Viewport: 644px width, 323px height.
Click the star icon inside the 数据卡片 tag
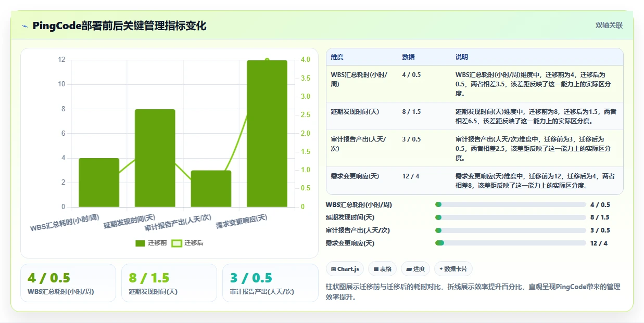tap(441, 269)
